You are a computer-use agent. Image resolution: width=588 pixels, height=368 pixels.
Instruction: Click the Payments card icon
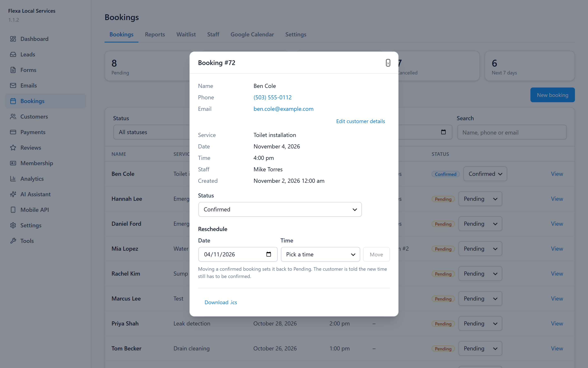(x=13, y=132)
